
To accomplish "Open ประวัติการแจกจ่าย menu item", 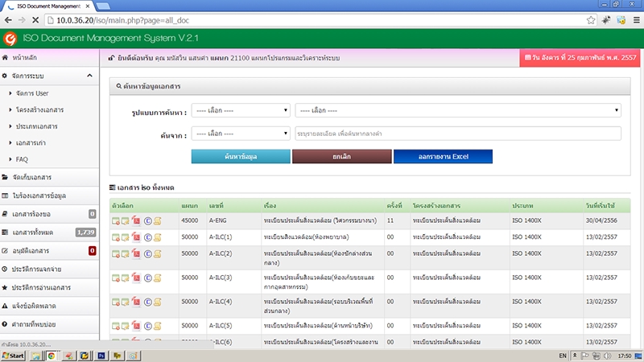I will pos(49,269).
